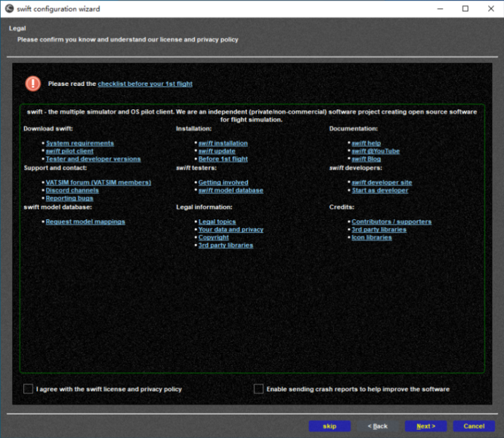Visit the Discord channels link
The image size is (504, 438).
coord(72,190)
